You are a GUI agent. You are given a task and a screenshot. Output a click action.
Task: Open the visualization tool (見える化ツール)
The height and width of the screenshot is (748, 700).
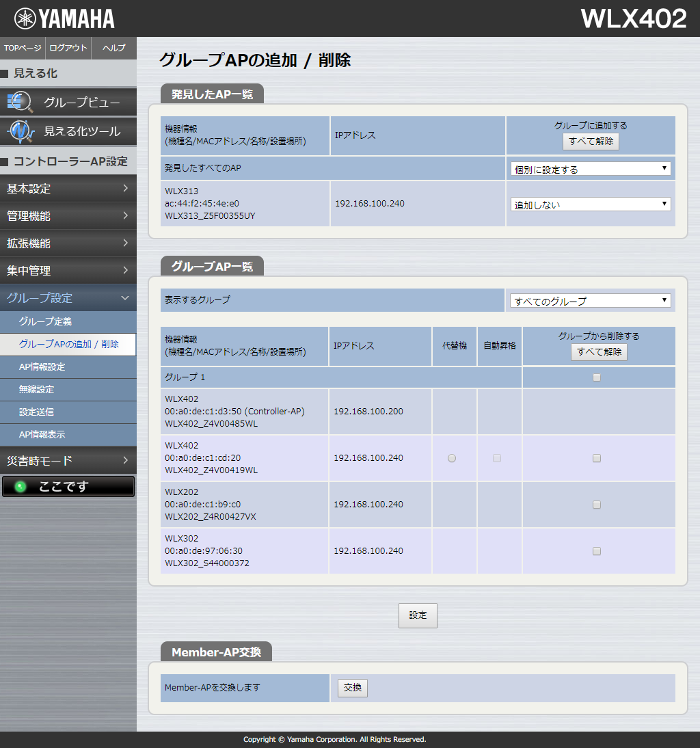pyautogui.click(x=68, y=131)
